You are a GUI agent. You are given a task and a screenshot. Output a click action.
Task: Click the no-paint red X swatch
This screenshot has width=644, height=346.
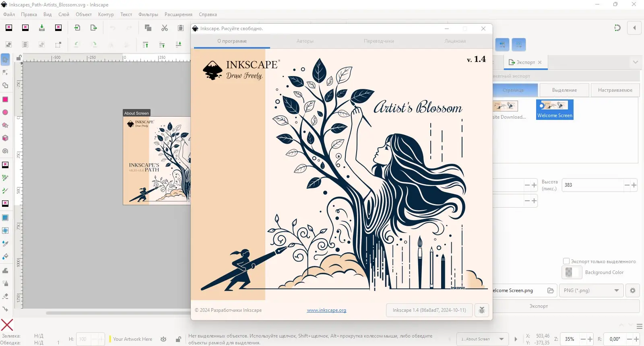7,325
